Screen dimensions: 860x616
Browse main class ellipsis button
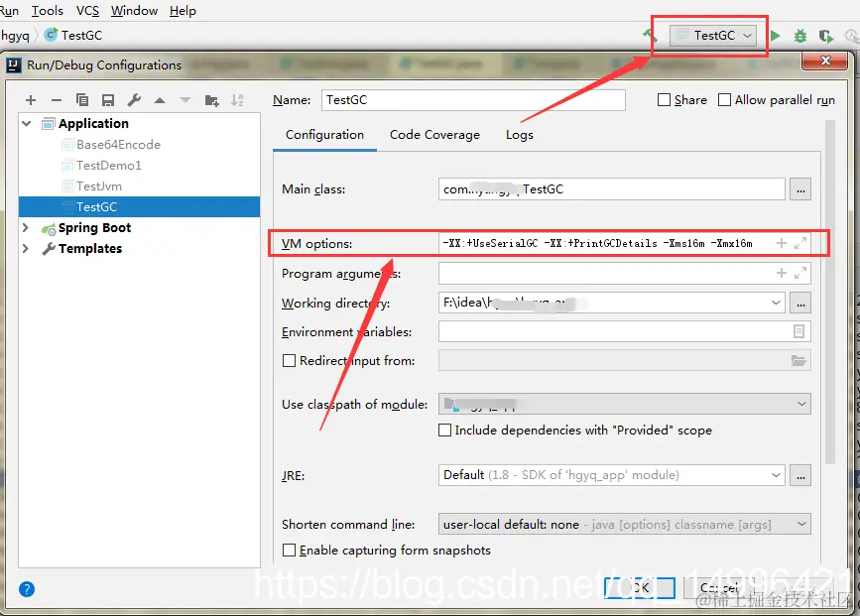click(800, 189)
